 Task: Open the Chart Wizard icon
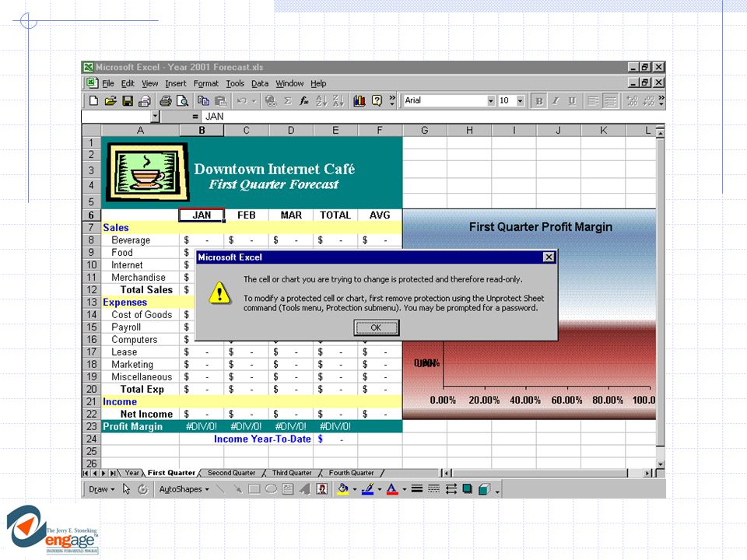pyautogui.click(x=359, y=100)
